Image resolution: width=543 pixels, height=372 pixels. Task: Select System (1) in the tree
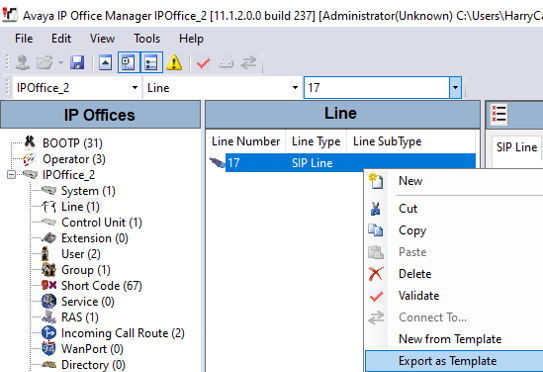[88, 191]
